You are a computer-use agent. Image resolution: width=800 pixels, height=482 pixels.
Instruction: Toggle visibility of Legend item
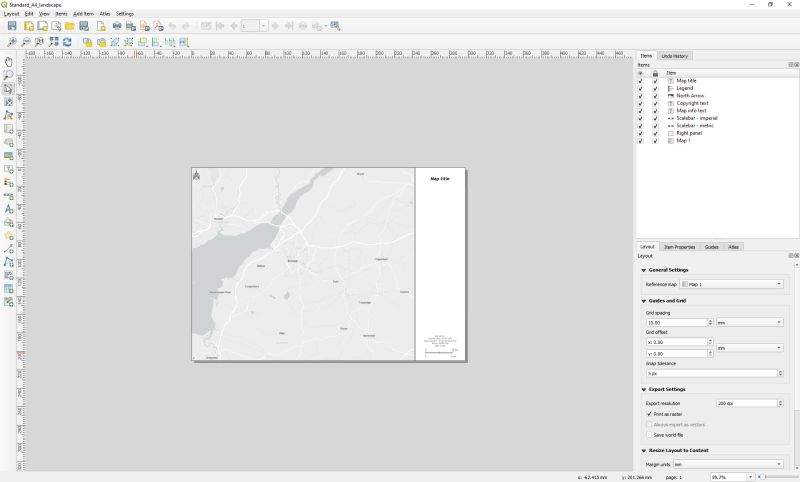(640, 88)
